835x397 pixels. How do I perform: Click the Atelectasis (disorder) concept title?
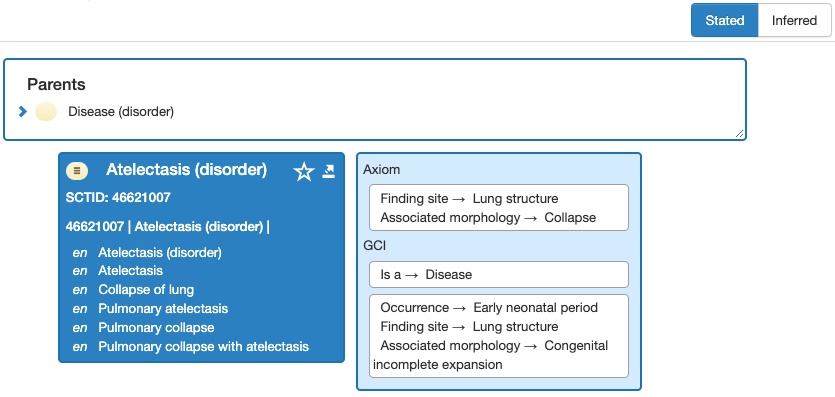click(186, 170)
